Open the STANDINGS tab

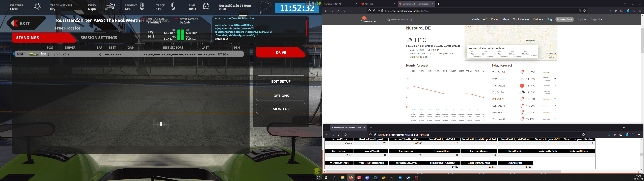pyautogui.click(x=44, y=38)
